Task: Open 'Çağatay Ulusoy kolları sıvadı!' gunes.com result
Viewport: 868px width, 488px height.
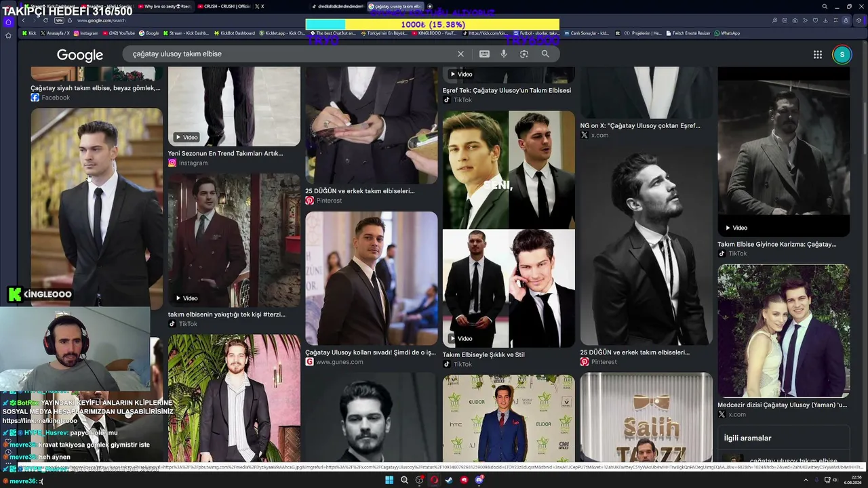Action: pos(370,352)
